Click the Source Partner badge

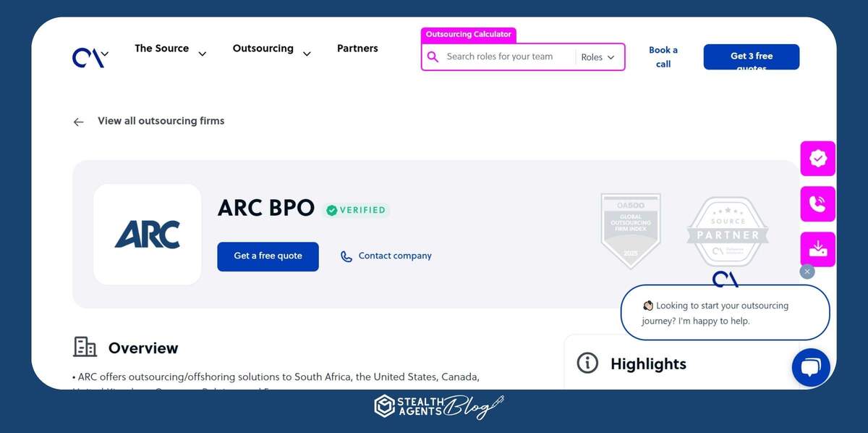point(727,232)
